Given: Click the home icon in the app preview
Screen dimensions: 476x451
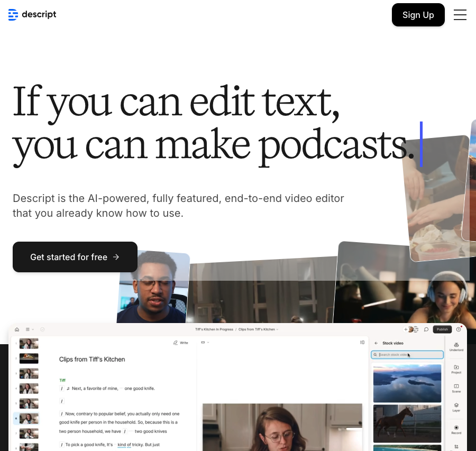Looking at the screenshot, I should point(17,329).
